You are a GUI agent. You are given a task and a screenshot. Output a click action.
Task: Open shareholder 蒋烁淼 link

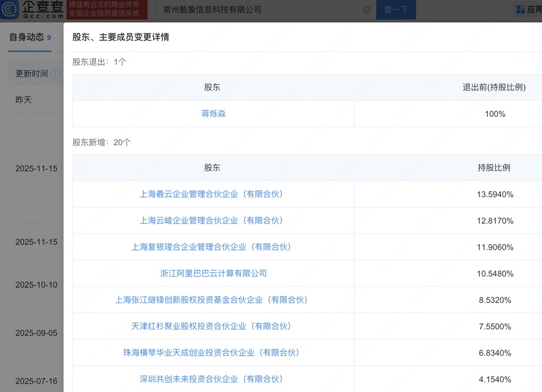click(x=214, y=114)
